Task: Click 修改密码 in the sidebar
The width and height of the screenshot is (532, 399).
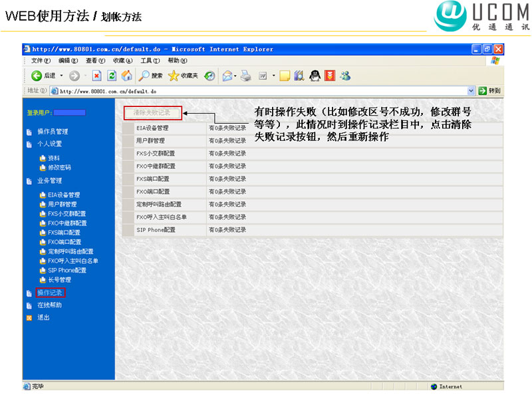Action: (59, 168)
